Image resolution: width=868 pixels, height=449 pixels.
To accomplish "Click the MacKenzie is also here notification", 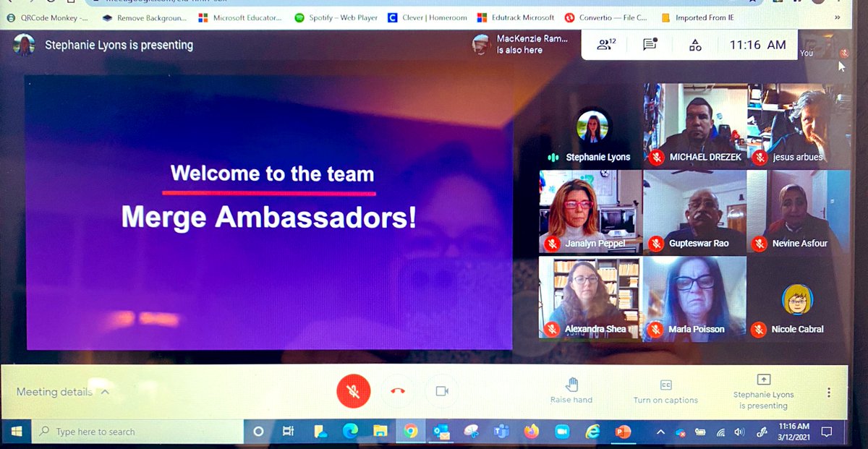I will pyautogui.click(x=519, y=44).
